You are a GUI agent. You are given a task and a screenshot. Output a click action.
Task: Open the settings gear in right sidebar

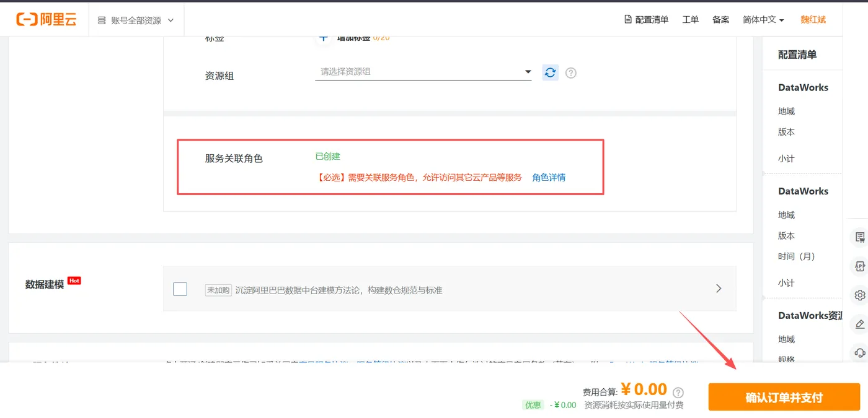859,295
